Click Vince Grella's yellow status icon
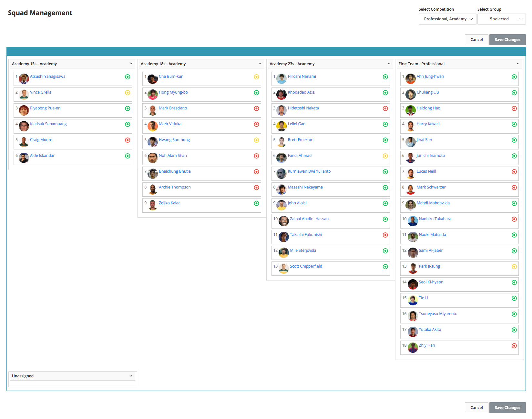 point(128,93)
